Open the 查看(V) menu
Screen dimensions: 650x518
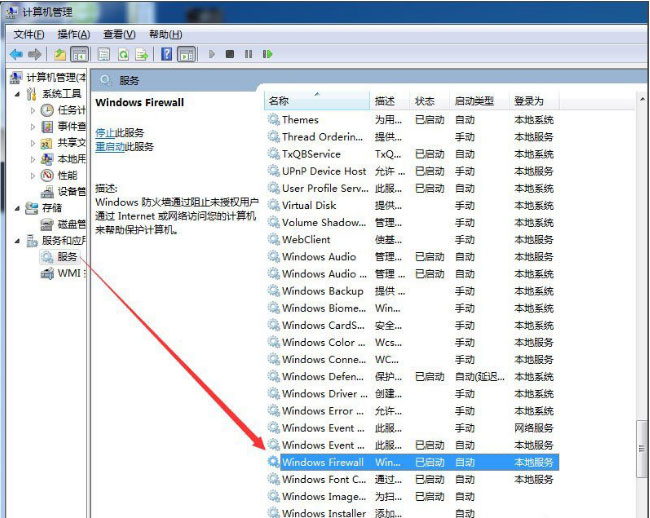point(119,34)
